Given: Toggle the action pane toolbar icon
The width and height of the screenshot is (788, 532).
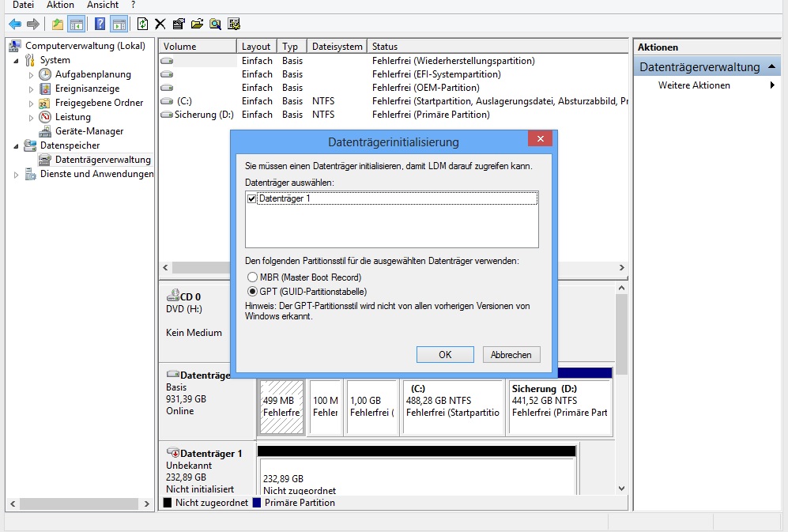Looking at the screenshot, I should click(x=119, y=24).
